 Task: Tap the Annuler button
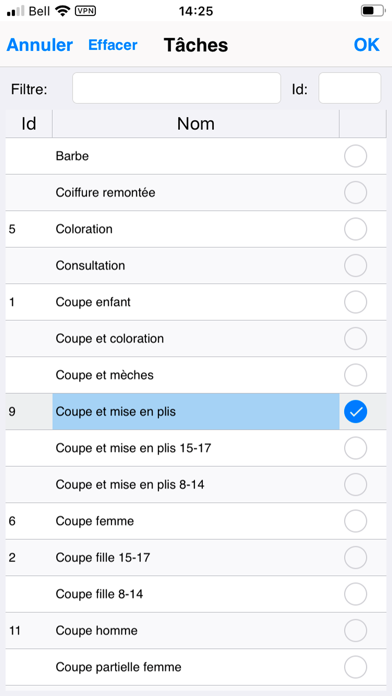40,45
